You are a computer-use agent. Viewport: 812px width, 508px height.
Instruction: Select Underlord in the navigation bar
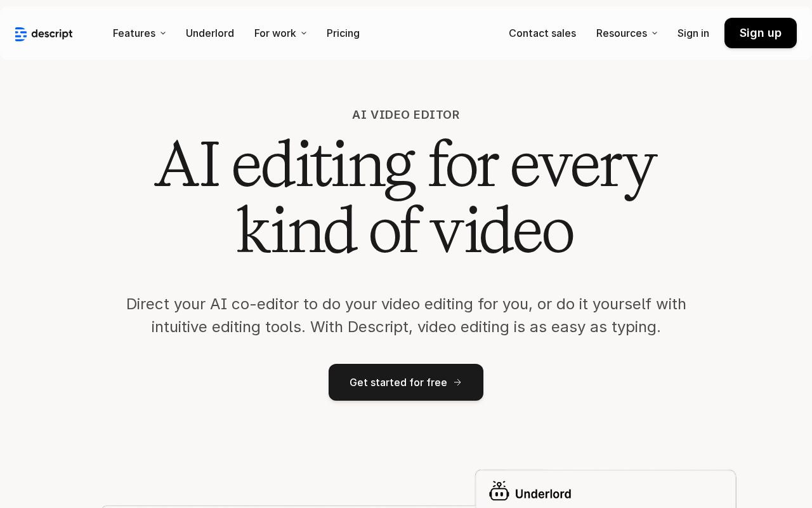210,33
